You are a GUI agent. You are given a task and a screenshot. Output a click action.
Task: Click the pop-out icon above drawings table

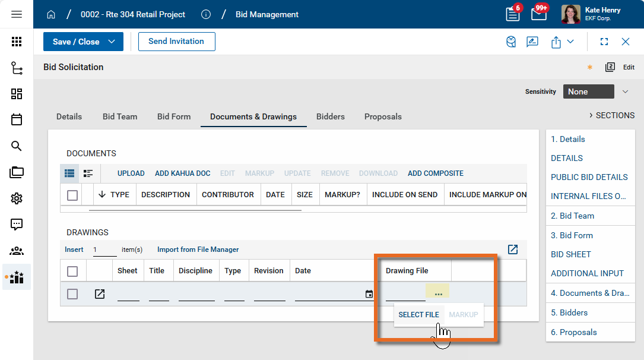[513, 250]
